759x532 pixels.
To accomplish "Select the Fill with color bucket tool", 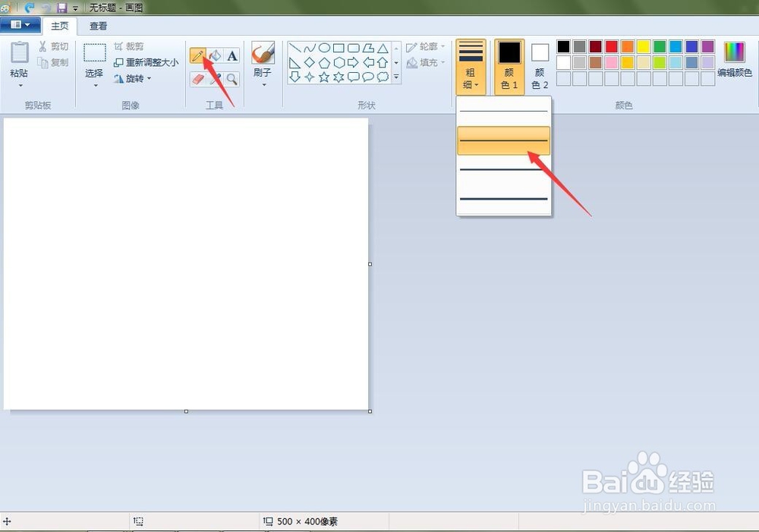I will pyautogui.click(x=216, y=56).
